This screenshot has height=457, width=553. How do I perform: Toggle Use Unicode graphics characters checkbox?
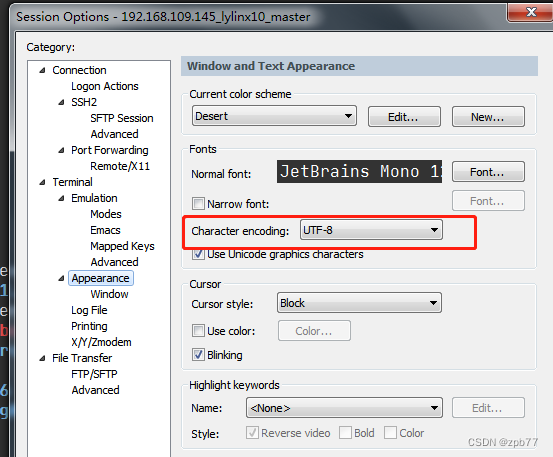point(198,254)
